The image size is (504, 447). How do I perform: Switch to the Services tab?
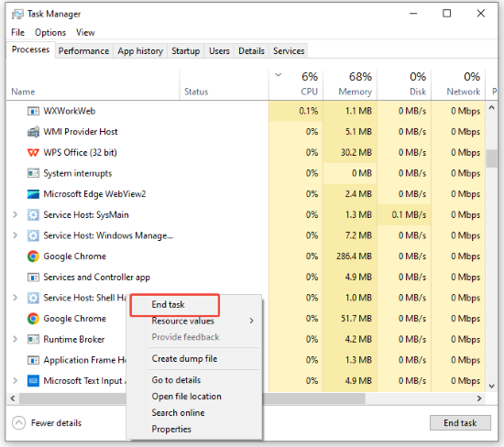(289, 51)
